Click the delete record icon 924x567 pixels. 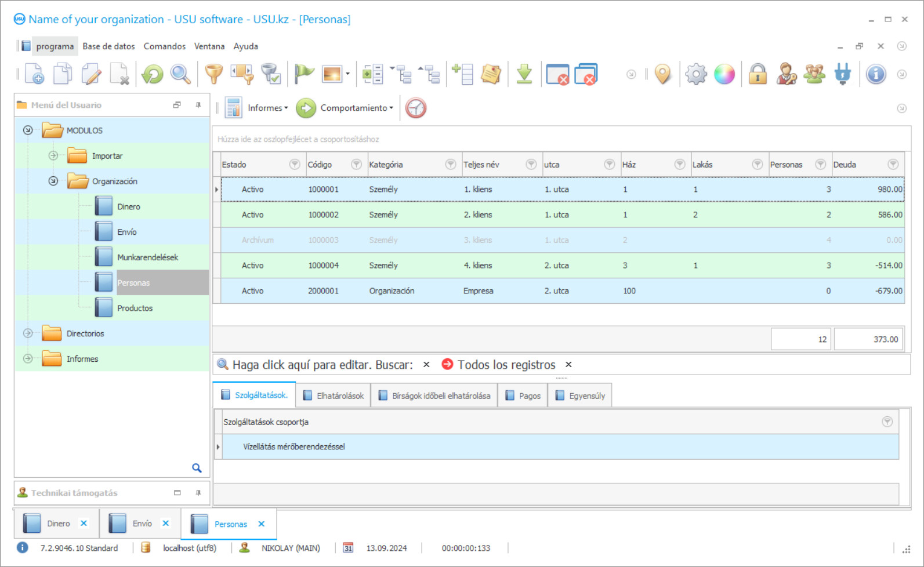(x=119, y=74)
